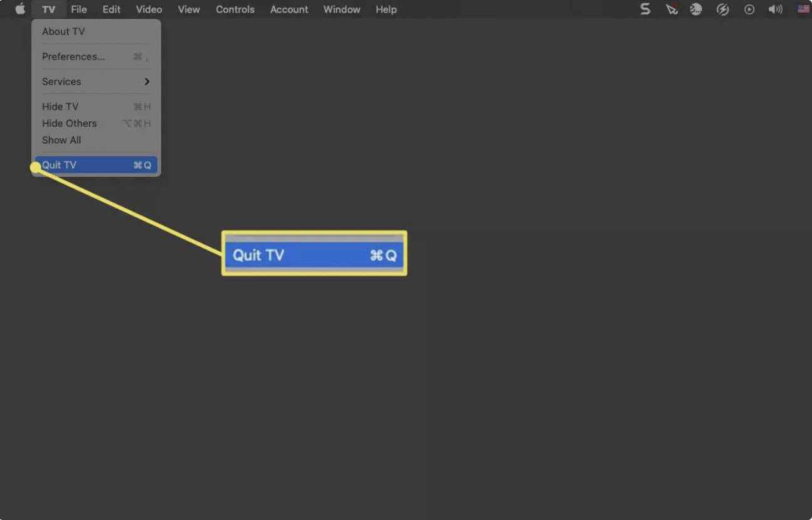
Task: Click the S-shaped menu bar status icon
Action: (x=645, y=9)
